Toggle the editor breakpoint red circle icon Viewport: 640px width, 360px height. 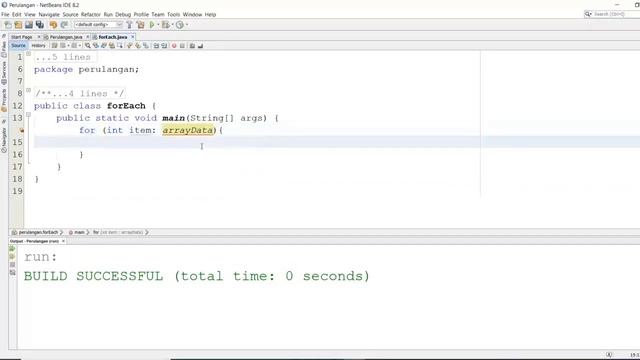point(174,46)
